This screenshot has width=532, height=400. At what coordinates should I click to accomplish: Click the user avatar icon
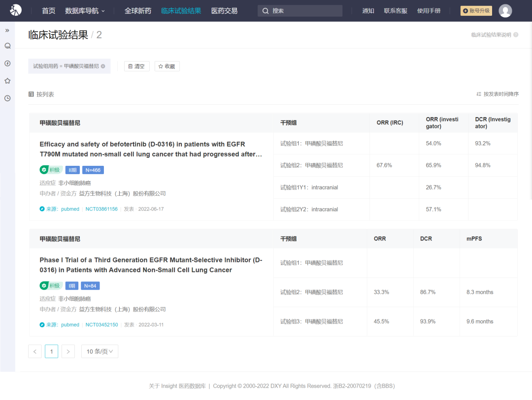[x=505, y=11]
